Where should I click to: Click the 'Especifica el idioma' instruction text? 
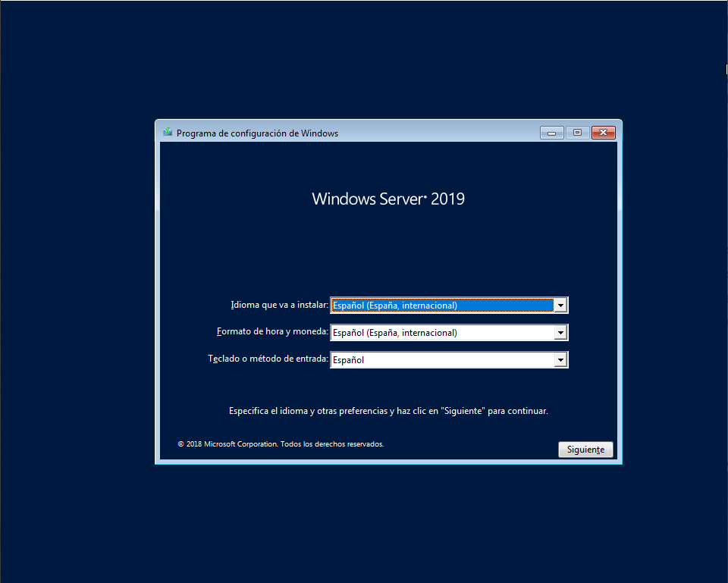[x=388, y=411]
